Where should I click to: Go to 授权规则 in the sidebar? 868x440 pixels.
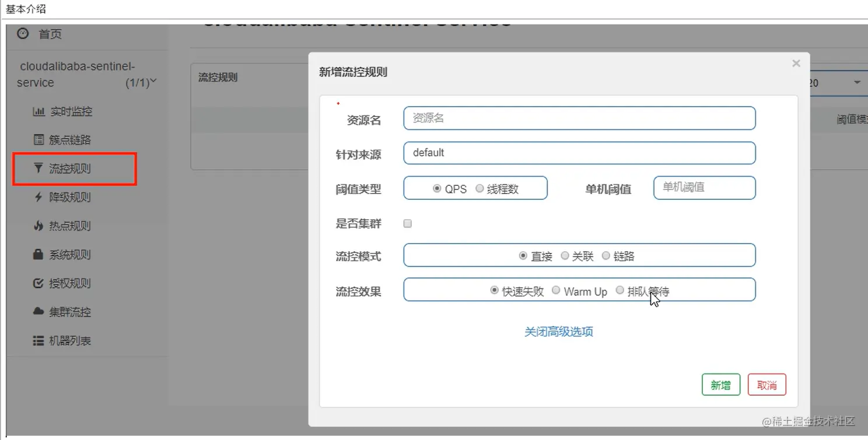click(x=70, y=283)
